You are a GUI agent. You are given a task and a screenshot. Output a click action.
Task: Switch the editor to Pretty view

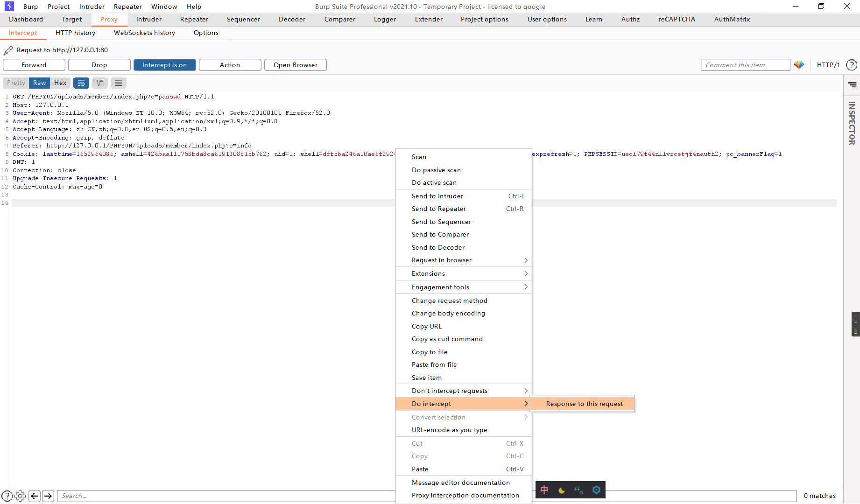(x=16, y=83)
